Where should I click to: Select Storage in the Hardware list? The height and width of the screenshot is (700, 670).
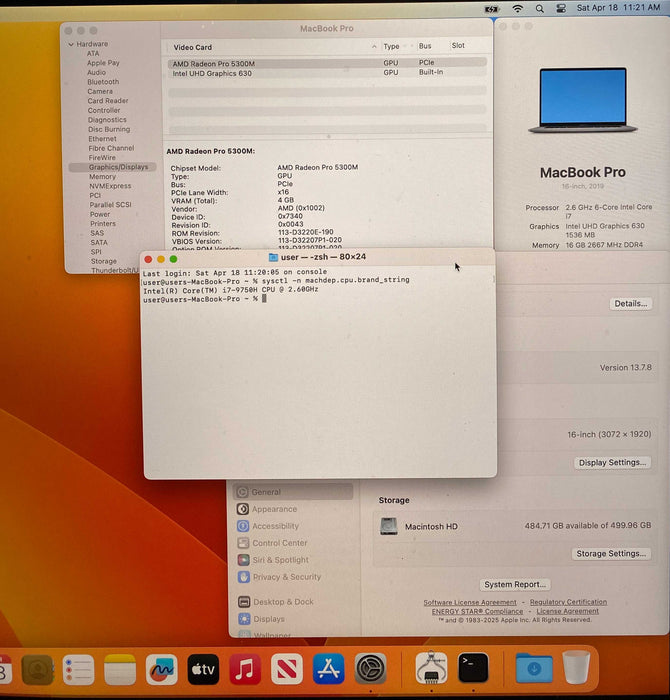(x=104, y=261)
